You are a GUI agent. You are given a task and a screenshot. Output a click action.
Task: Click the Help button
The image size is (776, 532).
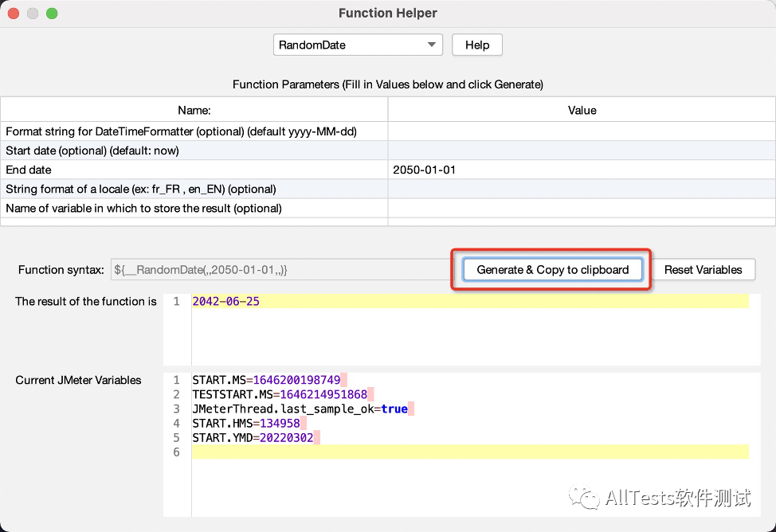477,45
